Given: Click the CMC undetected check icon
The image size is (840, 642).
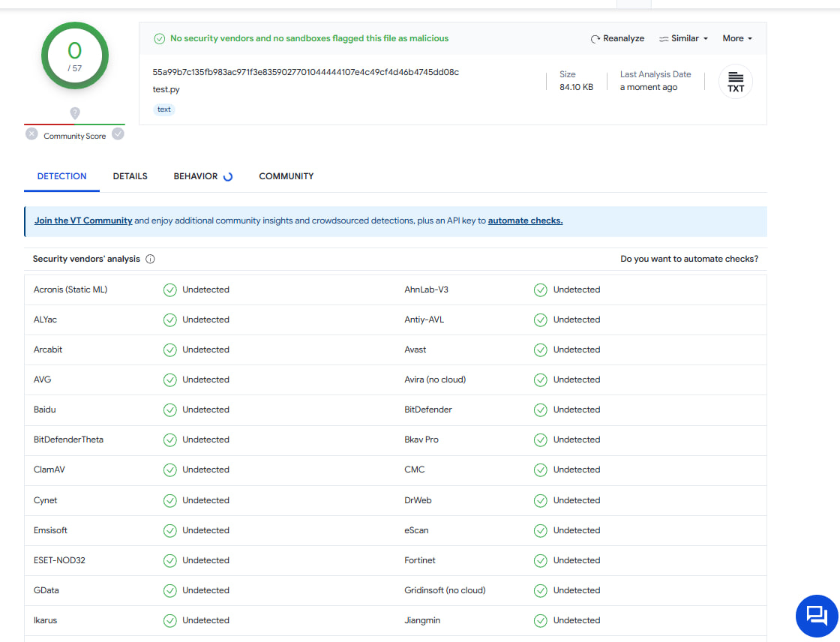Looking at the screenshot, I should pos(541,470).
